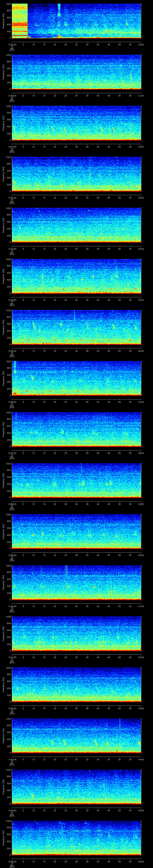Click the 30:00 end label of the first spectrogram
The width and height of the screenshot is (153, 868).
click(x=141, y=44)
